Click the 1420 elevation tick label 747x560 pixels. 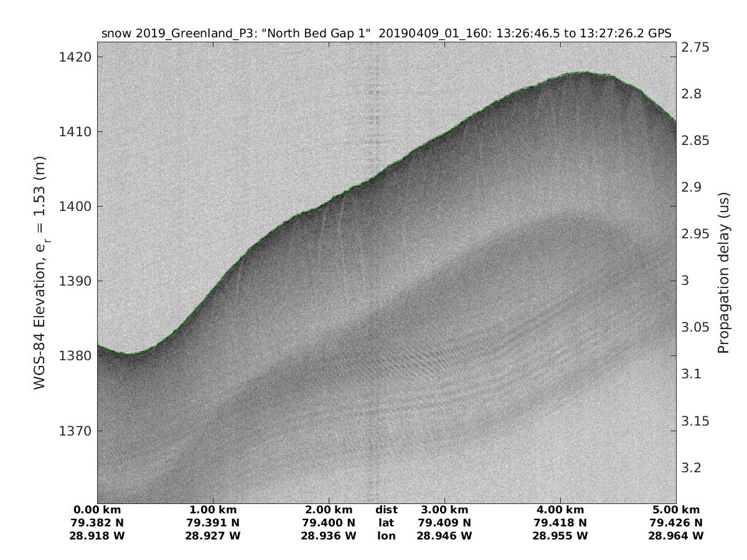click(x=73, y=57)
